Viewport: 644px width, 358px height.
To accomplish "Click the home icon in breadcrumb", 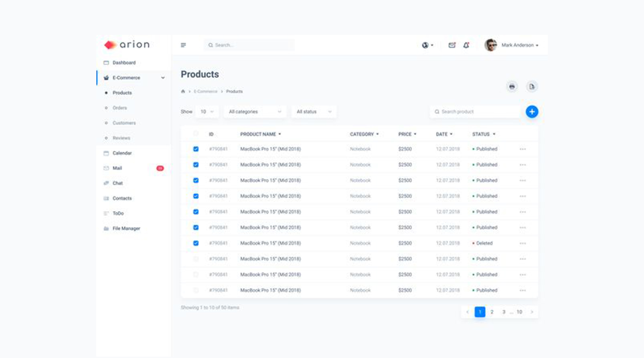I will 183,91.
